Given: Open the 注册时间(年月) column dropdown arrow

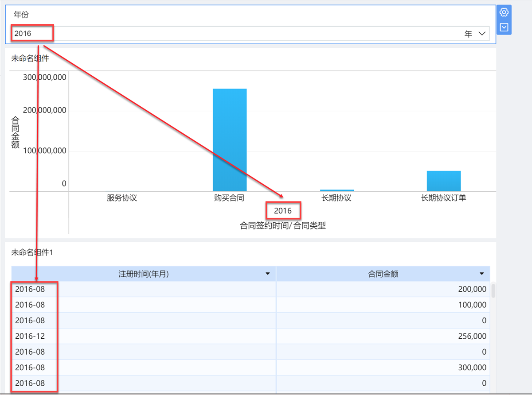Looking at the screenshot, I should (x=268, y=274).
